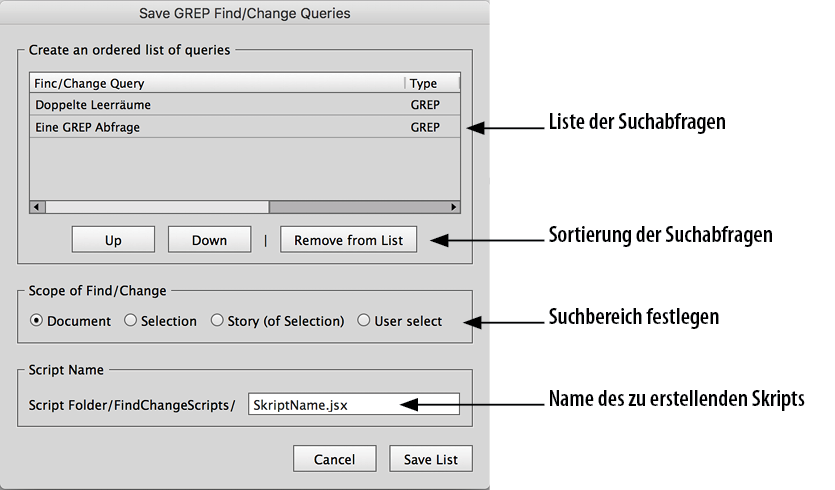Click the horizontal scrollbar thumb

(157, 207)
